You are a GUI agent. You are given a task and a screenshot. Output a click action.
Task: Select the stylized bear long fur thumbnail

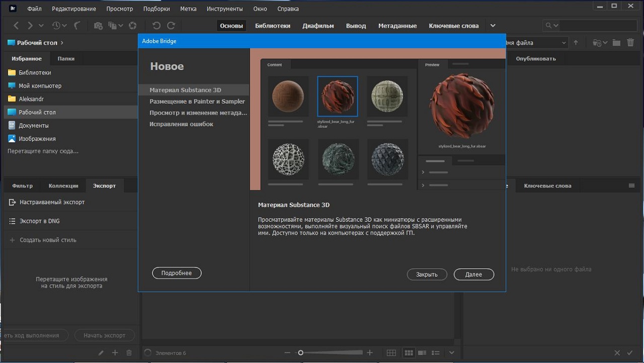(x=337, y=97)
